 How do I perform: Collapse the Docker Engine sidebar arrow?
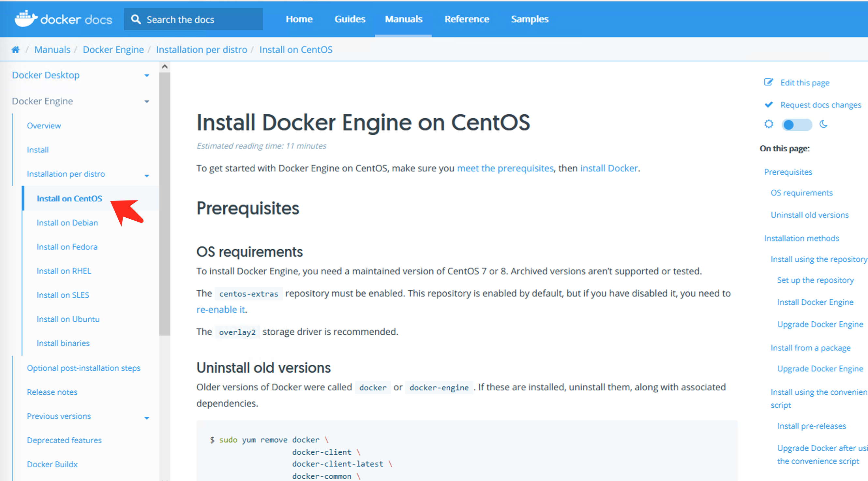147,101
